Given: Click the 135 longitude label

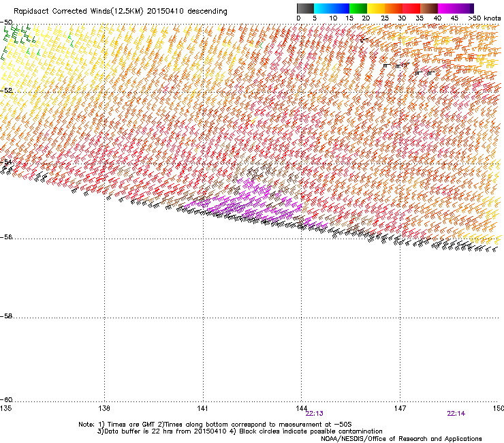Looking at the screenshot, I should point(5,408).
